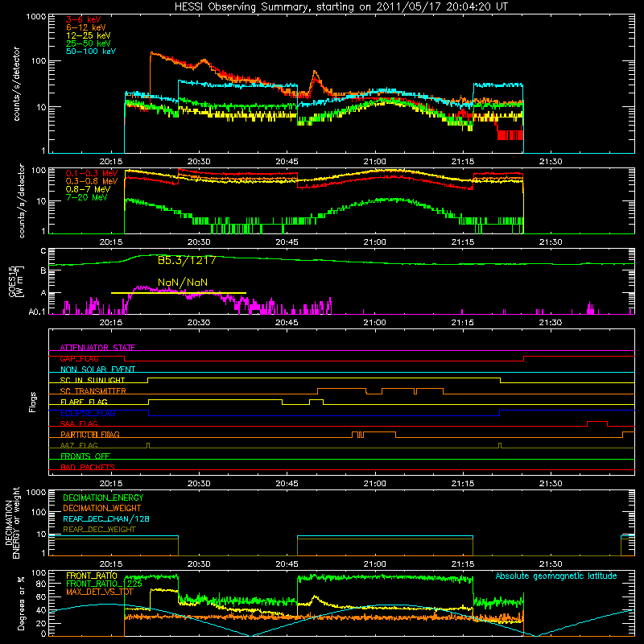Screen dimensions: 644x644
Task: Click the SAA_FLAG label
Action: pos(79,424)
